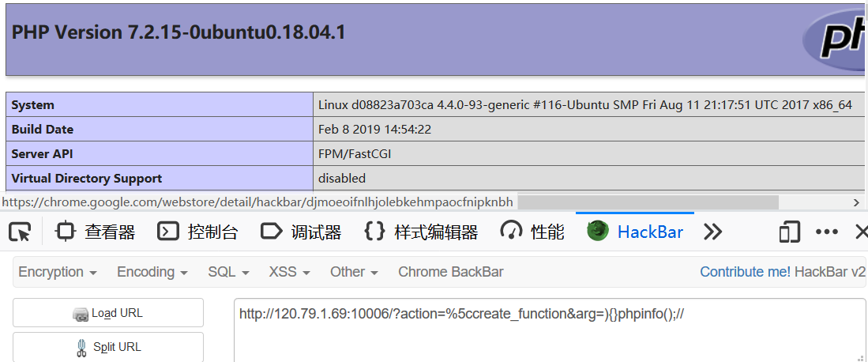Click the Load URL button

[108, 313]
